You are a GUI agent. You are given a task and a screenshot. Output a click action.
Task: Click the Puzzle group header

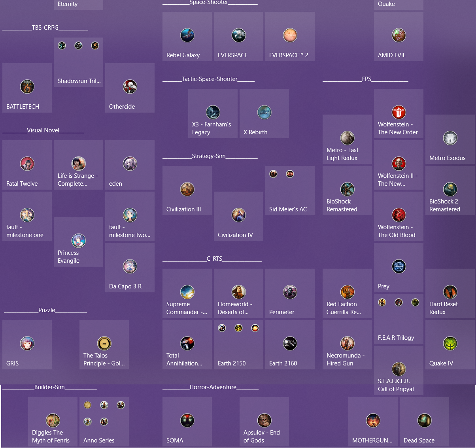coord(45,310)
